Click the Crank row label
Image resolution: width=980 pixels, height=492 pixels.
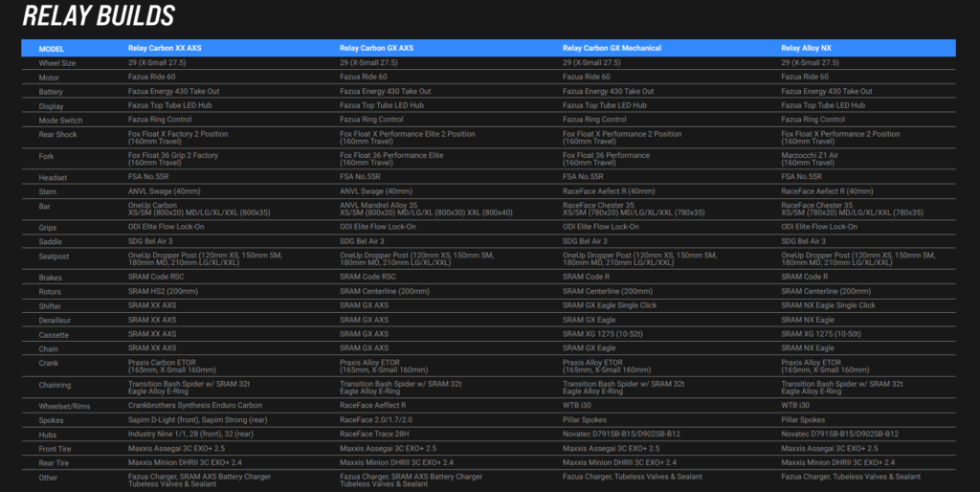(48, 363)
